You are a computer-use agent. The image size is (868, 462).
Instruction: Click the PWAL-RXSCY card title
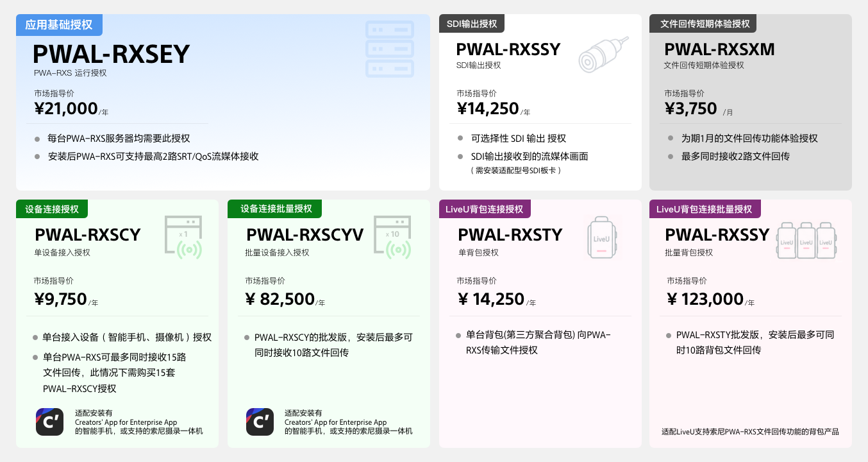88,235
